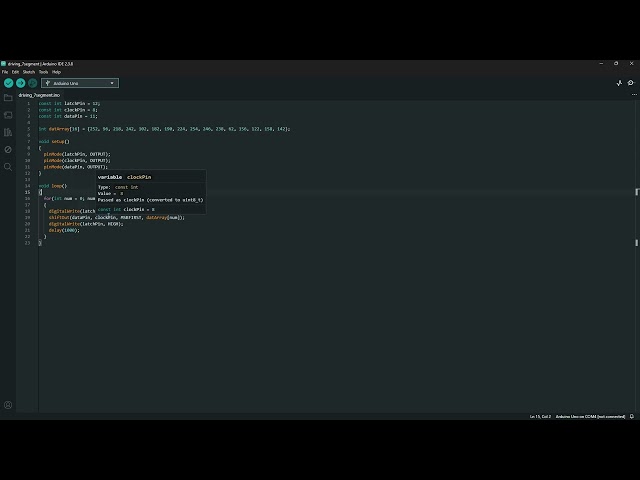Image resolution: width=640 pixels, height=480 pixels.
Task: Toggle the notifications bell in status bar
Action: point(630,416)
